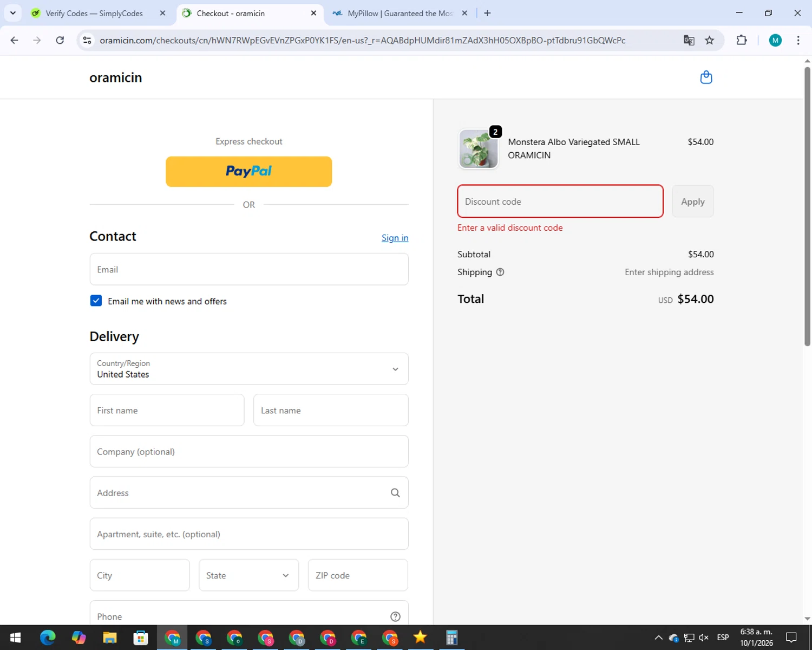This screenshot has height=650, width=812.
Task: Click the Apartment, suite, etc. field
Action: (249, 534)
